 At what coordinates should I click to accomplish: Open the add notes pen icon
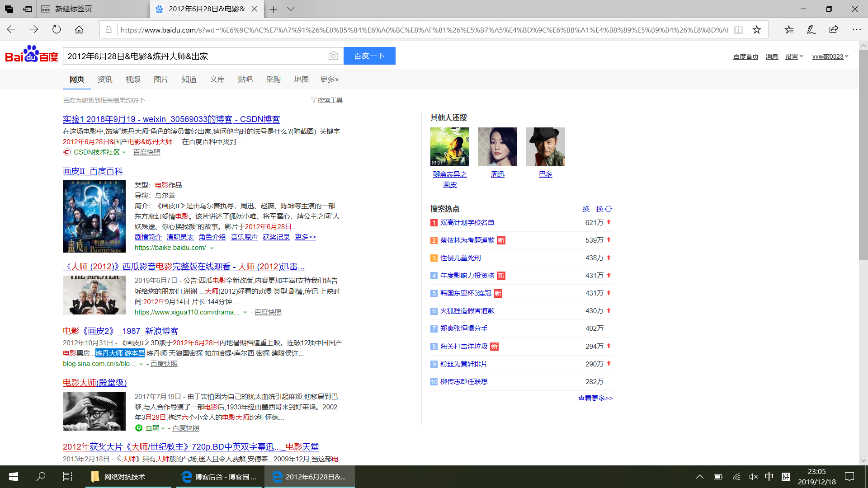(811, 30)
